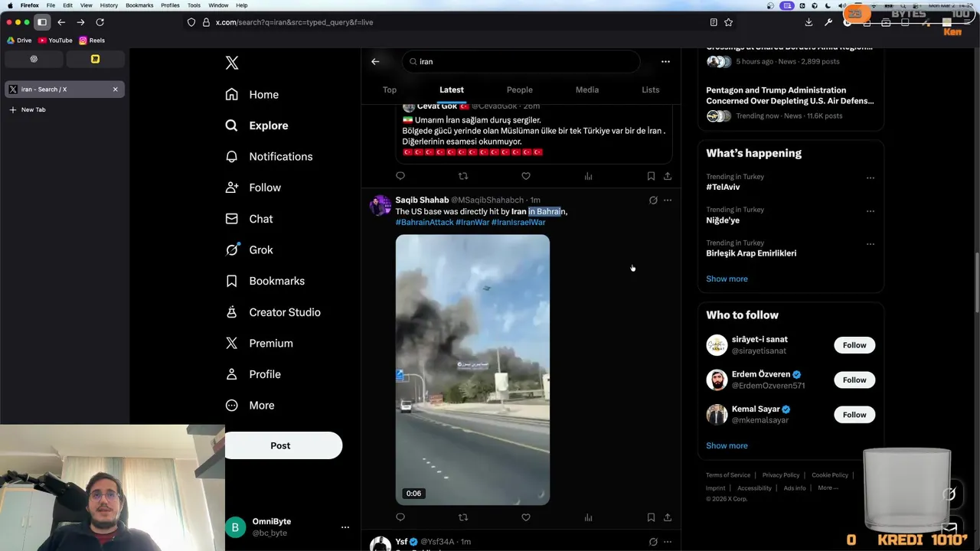This screenshot has width=980, height=551.
Task: Open more options on Saqib Shahab's post
Action: pyautogui.click(x=668, y=201)
